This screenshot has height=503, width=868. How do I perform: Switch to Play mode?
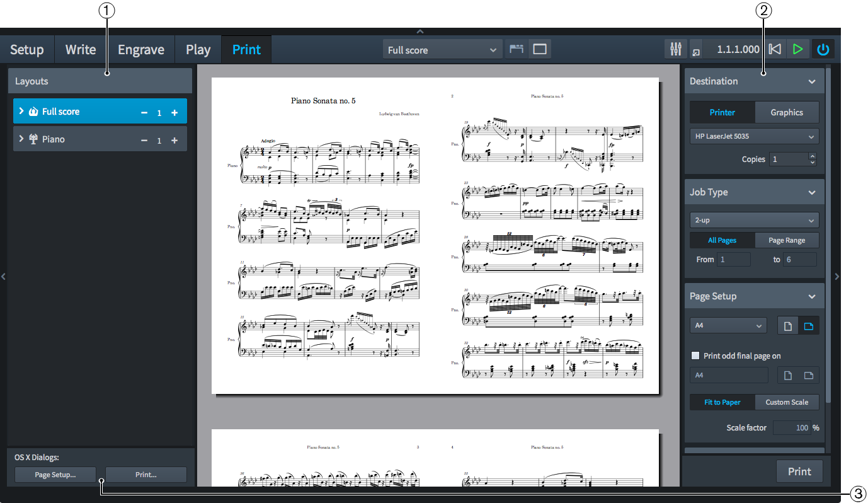tap(198, 50)
